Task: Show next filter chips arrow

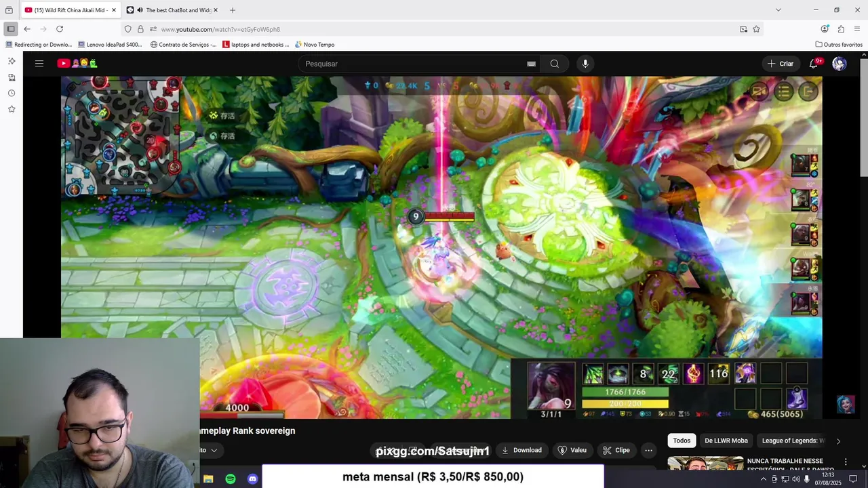Action: tap(838, 441)
